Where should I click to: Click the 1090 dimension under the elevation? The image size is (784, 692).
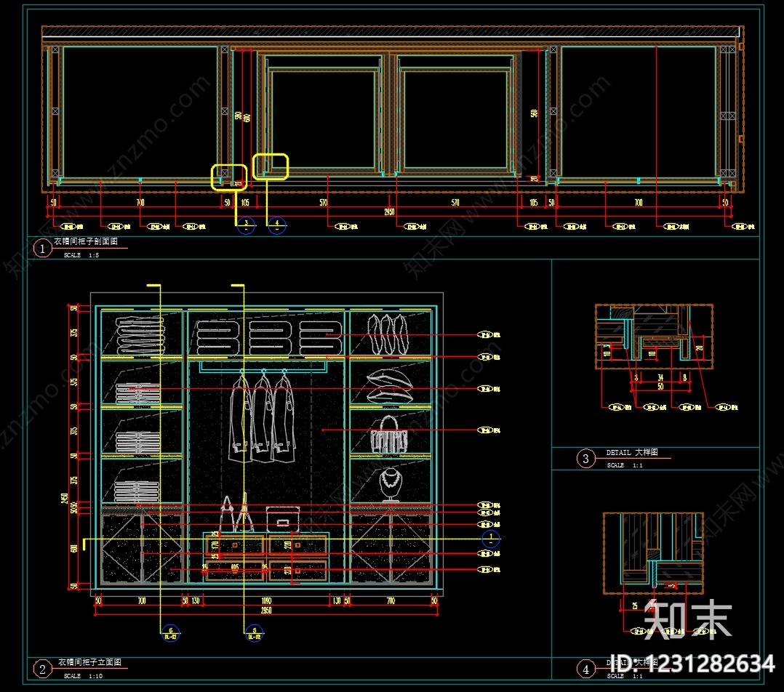(266, 600)
